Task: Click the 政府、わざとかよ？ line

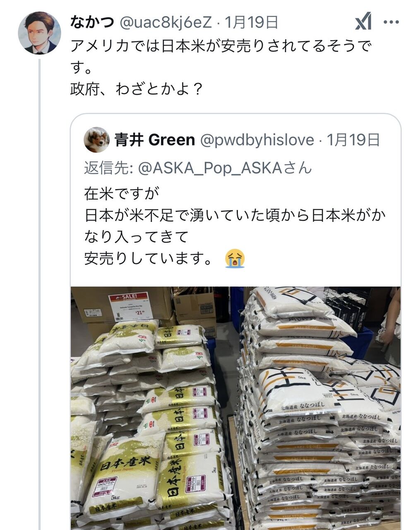Action: pyautogui.click(x=136, y=89)
